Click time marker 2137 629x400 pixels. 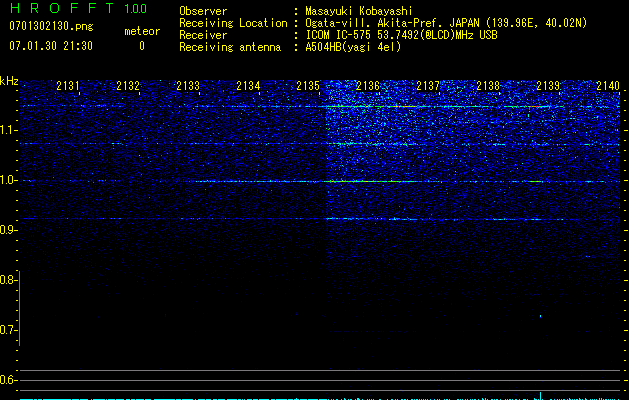point(428,86)
